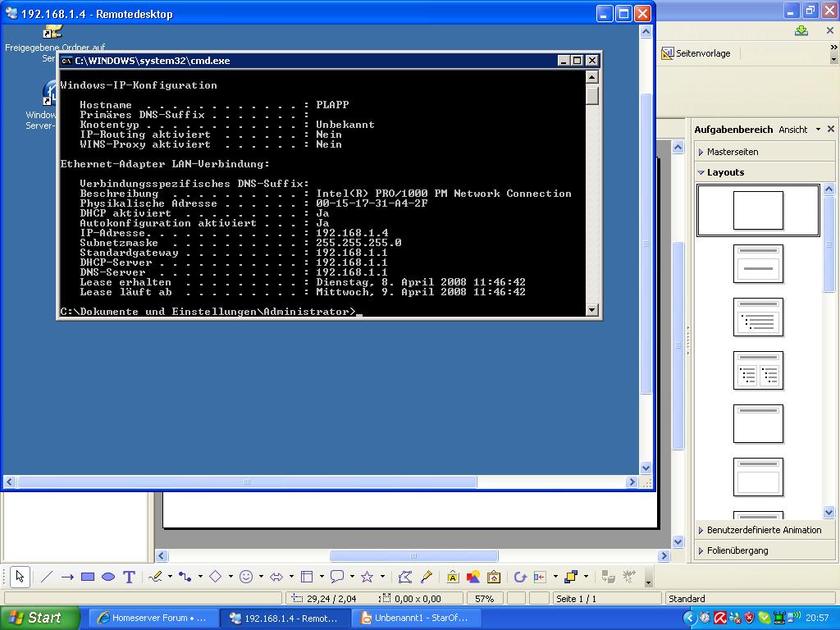Click the 57% zoom status field

(x=484, y=598)
